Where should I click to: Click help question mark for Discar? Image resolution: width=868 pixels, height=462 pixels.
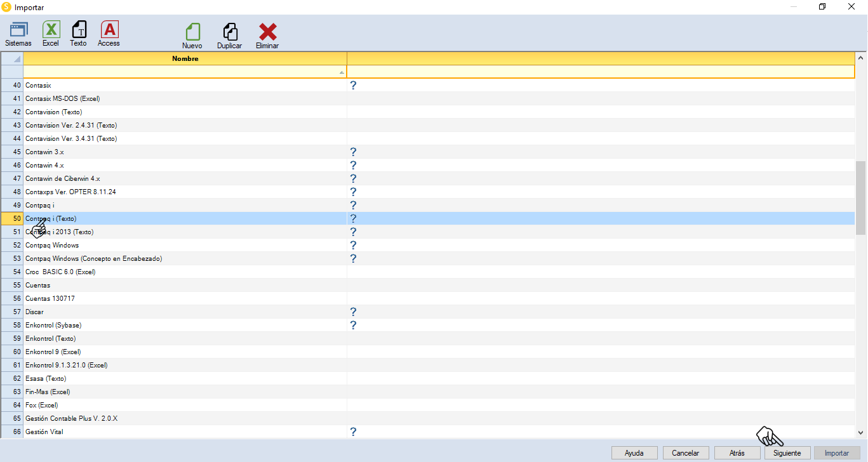click(353, 312)
